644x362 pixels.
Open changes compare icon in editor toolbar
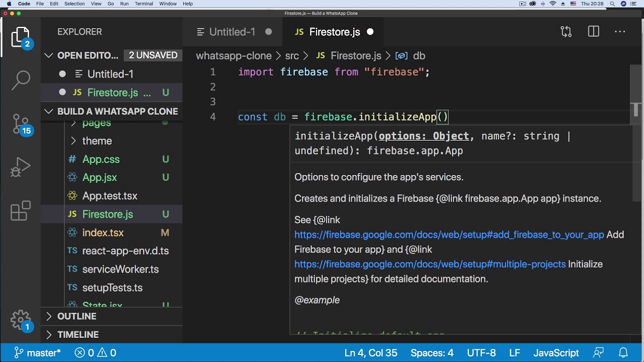point(566,32)
